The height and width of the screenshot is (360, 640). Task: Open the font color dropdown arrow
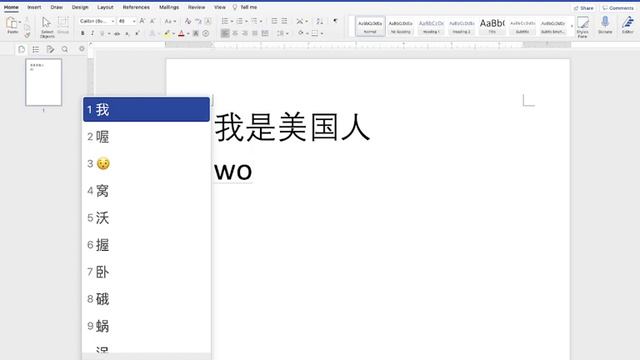(188, 34)
